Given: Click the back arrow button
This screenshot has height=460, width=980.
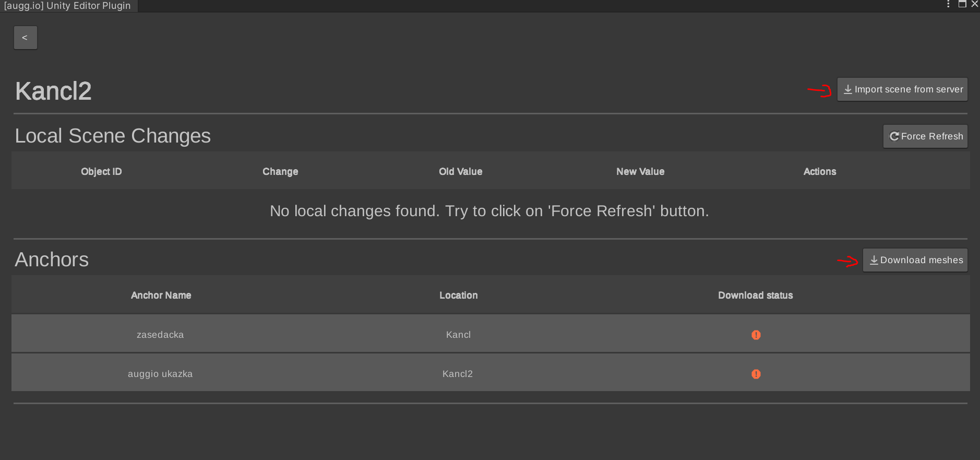Looking at the screenshot, I should (25, 38).
